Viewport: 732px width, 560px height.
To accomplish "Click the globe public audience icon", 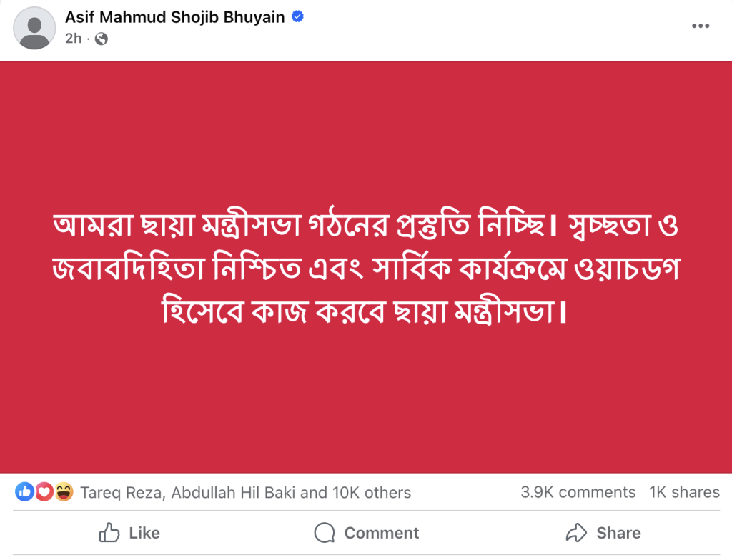I will (x=102, y=39).
